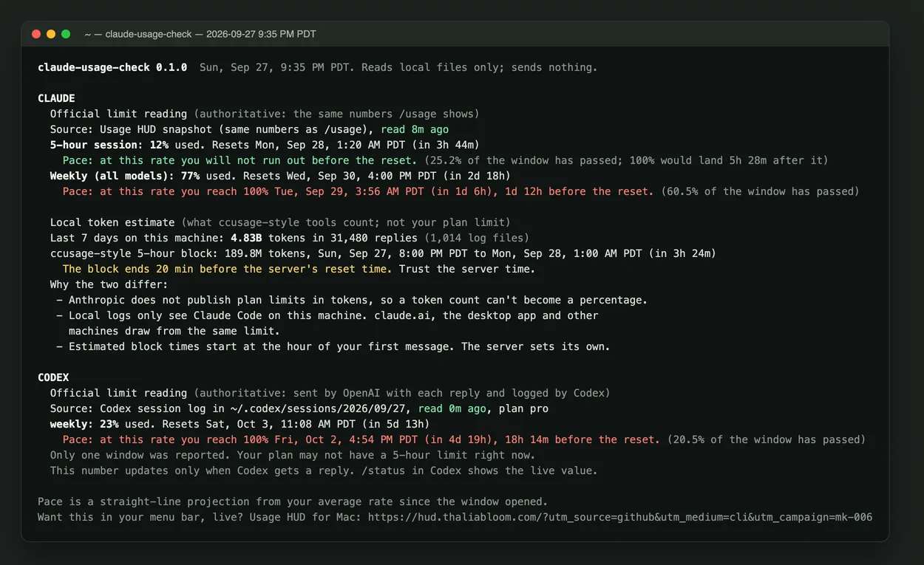This screenshot has width=924, height=565.
Task: Click "(20.5% of the window has passed)"
Action: (x=767, y=439)
